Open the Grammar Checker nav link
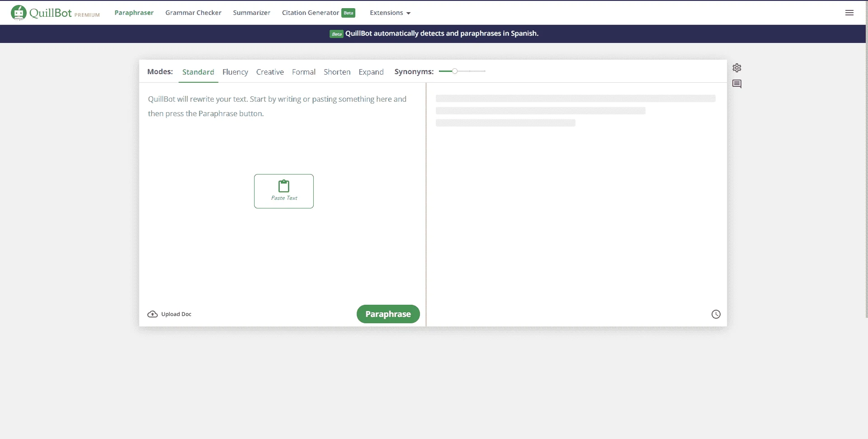Image resolution: width=868 pixels, height=439 pixels. (193, 13)
